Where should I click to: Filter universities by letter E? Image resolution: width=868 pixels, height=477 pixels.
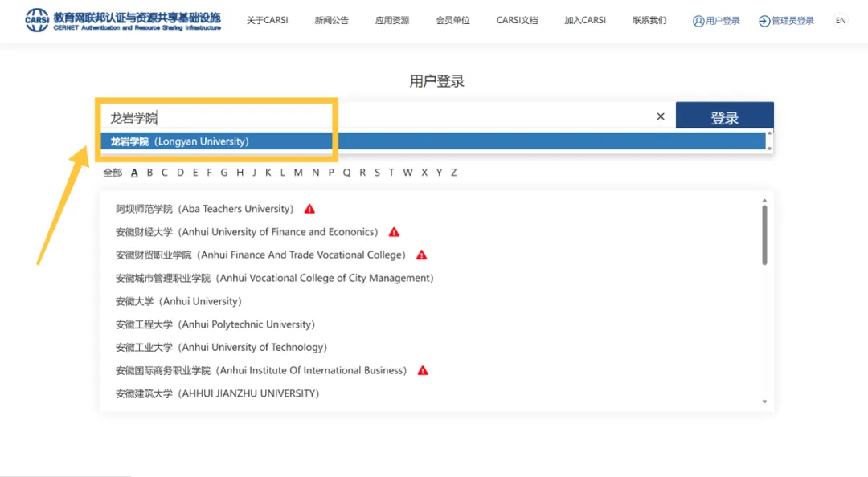(194, 173)
